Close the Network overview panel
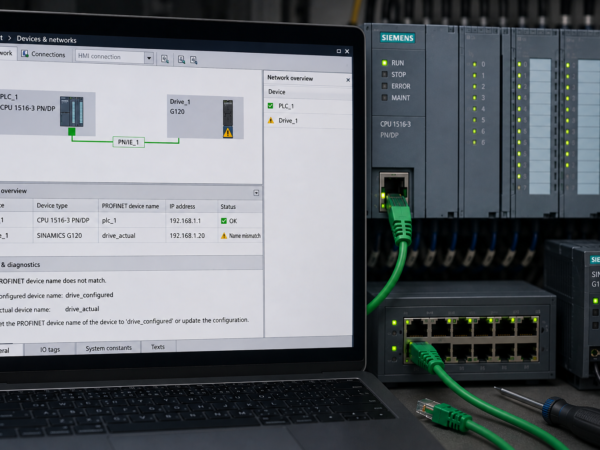The image size is (600, 450). pyautogui.click(x=348, y=80)
